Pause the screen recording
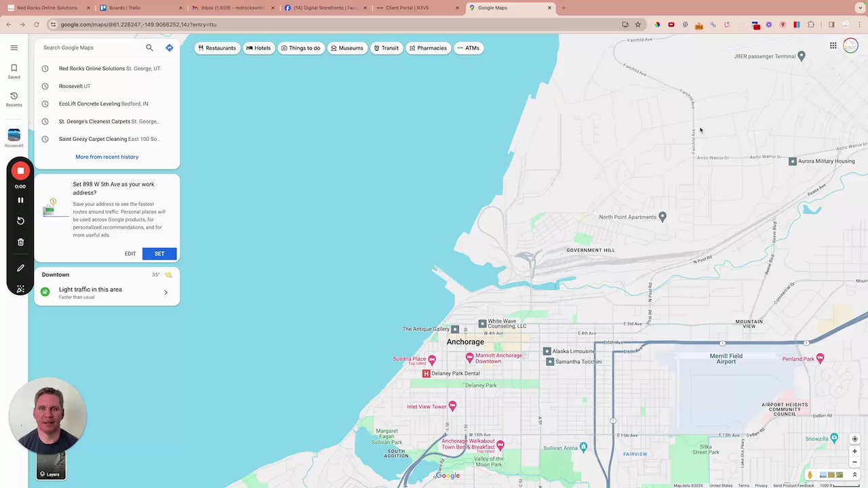The height and width of the screenshot is (488, 868). 20,200
